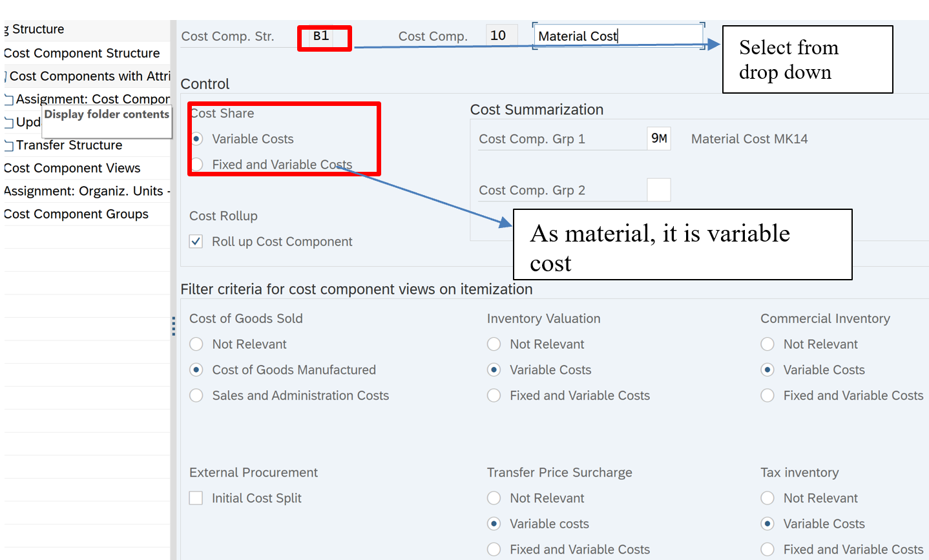
Task: Open Cost Component Structure in the tree
Action: tap(82, 53)
